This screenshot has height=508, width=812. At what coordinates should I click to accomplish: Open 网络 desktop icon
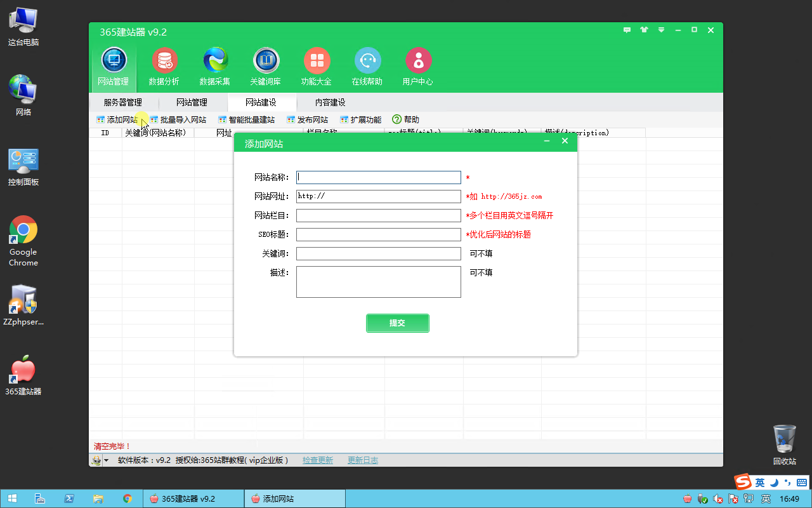pos(23,95)
